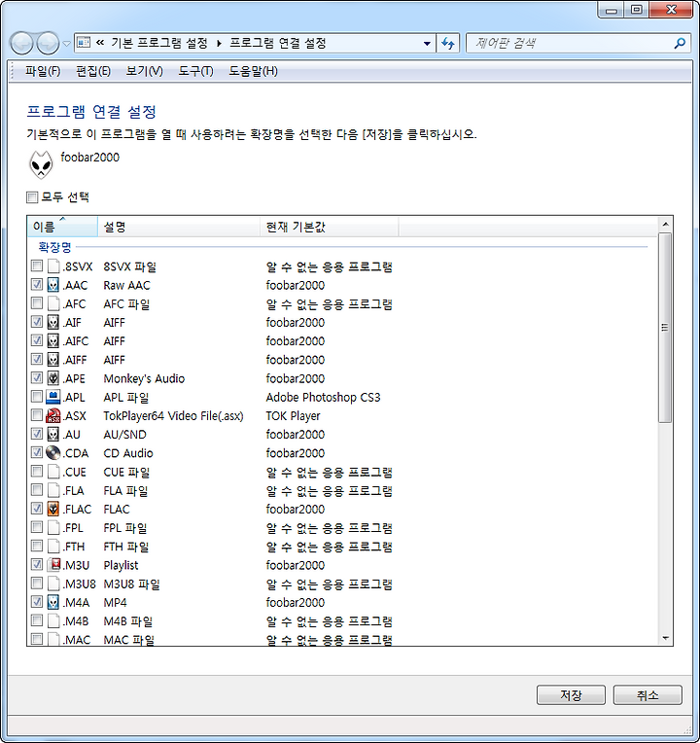Select the Adobe Photoshop CS3 default value
This screenshot has height=743, width=700.
click(x=323, y=397)
